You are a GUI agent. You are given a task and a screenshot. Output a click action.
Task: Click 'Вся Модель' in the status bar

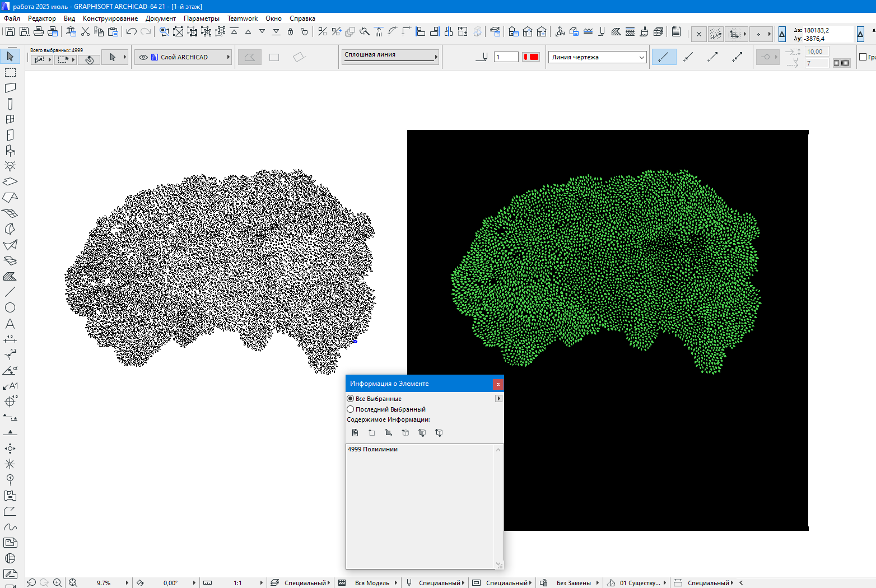(x=372, y=583)
